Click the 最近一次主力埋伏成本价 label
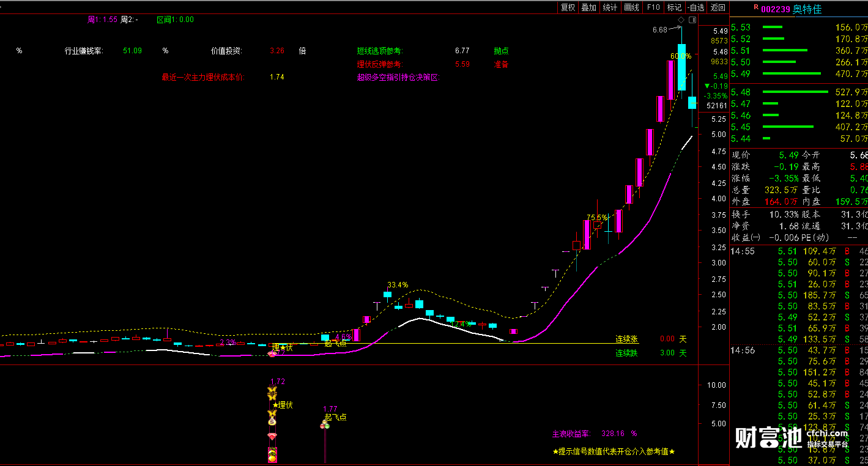868x466 pixels. point(202,77)
